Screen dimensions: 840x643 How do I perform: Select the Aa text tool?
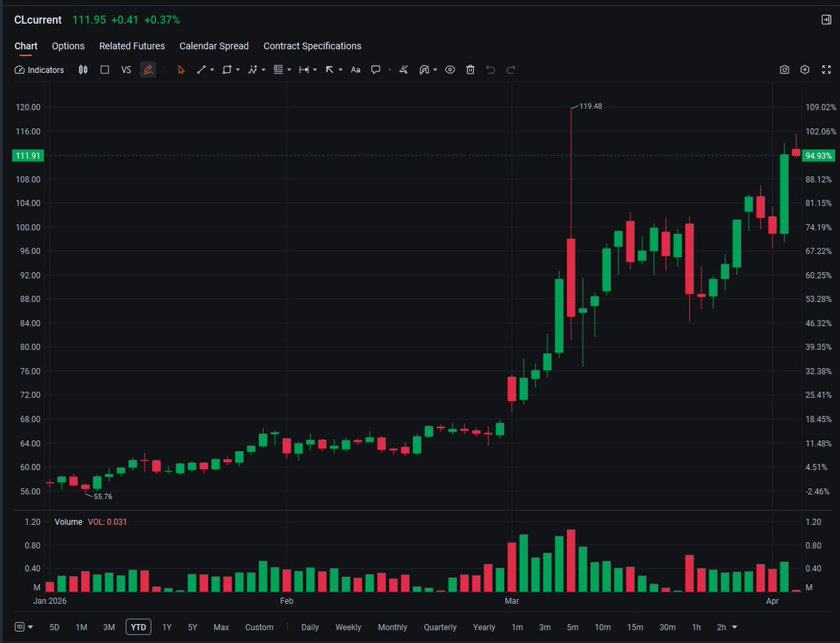(356, 70)
